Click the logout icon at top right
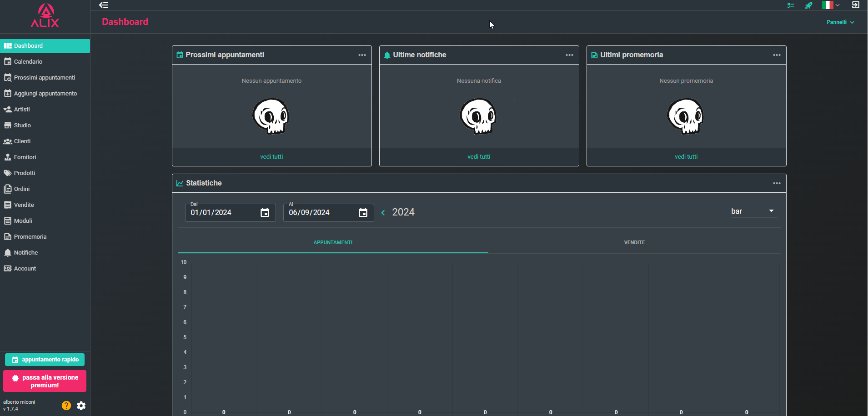 855,5
